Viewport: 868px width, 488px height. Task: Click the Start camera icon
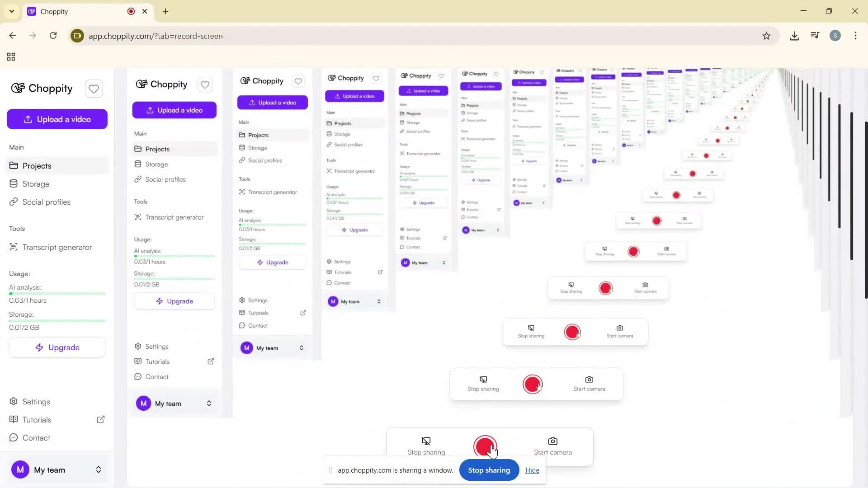point(552,441)
